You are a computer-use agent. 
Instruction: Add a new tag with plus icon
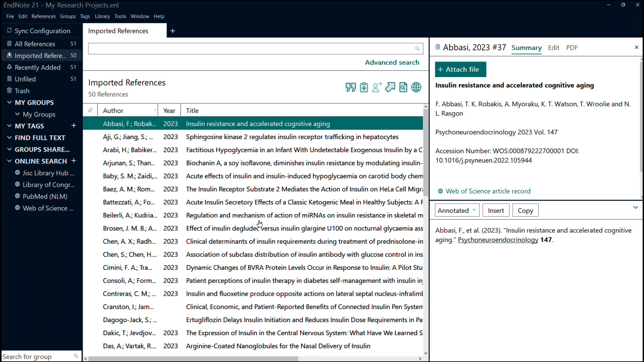pos(74,126)
